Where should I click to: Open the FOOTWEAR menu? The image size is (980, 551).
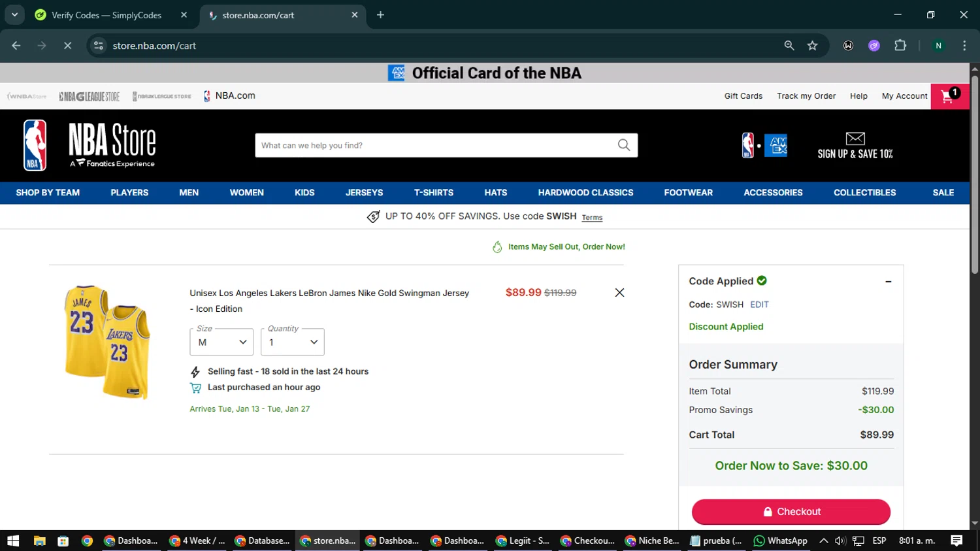688,193
